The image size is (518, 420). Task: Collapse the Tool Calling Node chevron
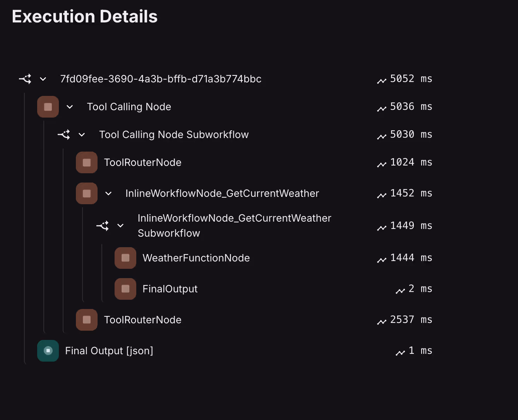pos(70,107)
